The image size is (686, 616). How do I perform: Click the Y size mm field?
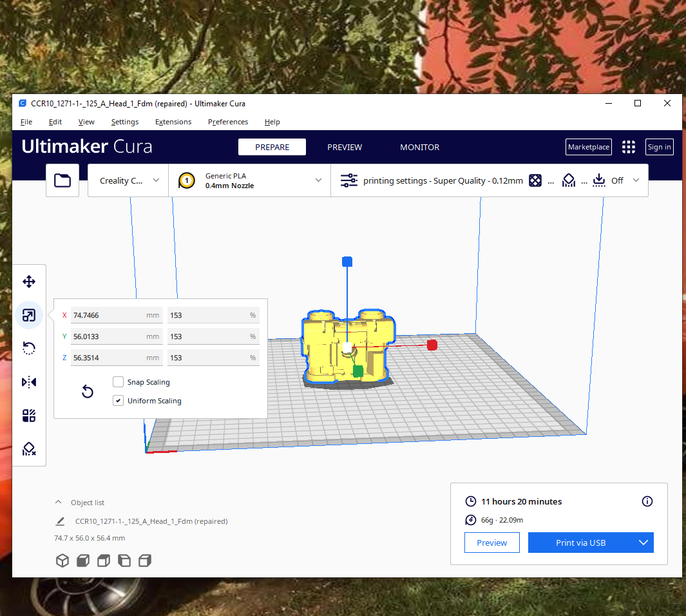click(x=117, y=336)
